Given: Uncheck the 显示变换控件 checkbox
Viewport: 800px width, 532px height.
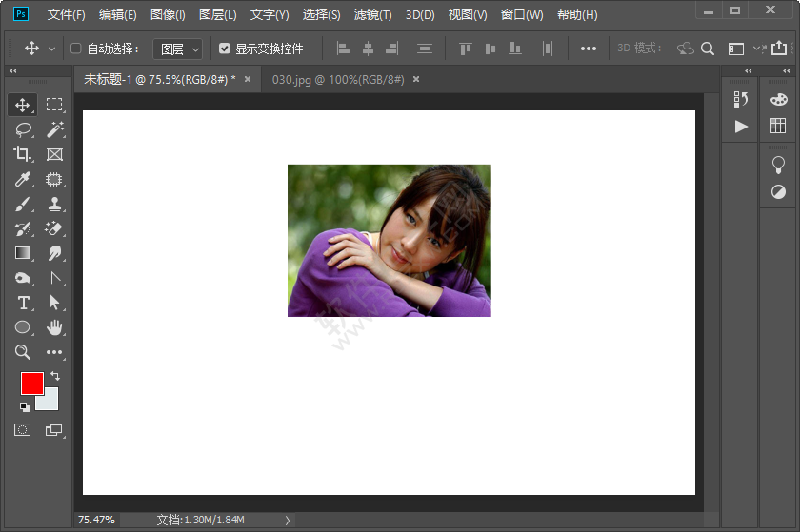Looking at the screenshot, I should (225, 49).
